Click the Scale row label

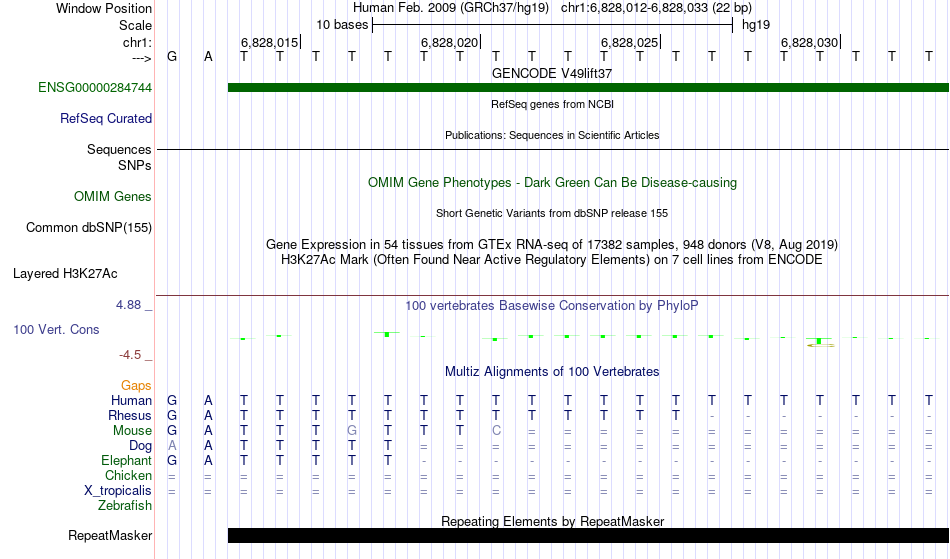[x=136, y=25]
